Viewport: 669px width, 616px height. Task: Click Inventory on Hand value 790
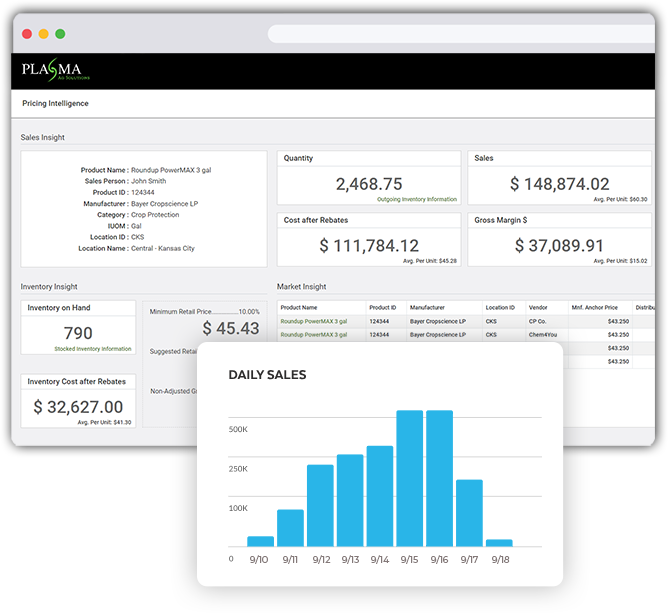pos(78,333)
